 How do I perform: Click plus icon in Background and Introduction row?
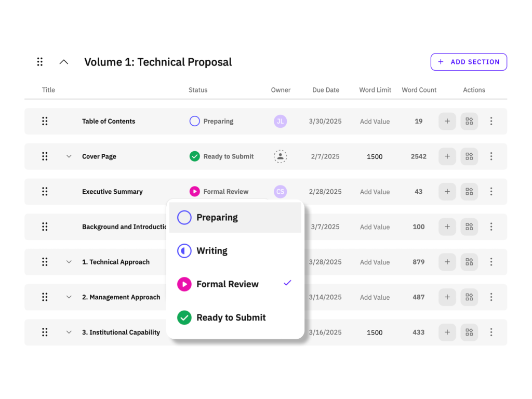(447, 227)
